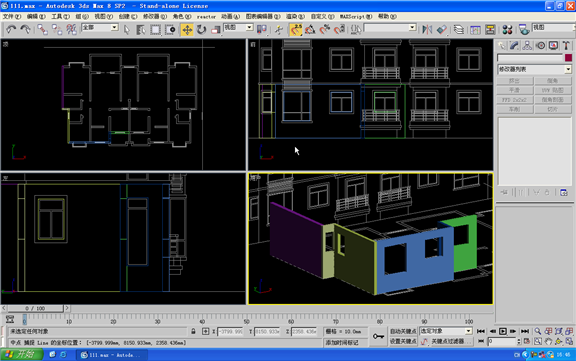Select the Move transform tool

[187, 29]
